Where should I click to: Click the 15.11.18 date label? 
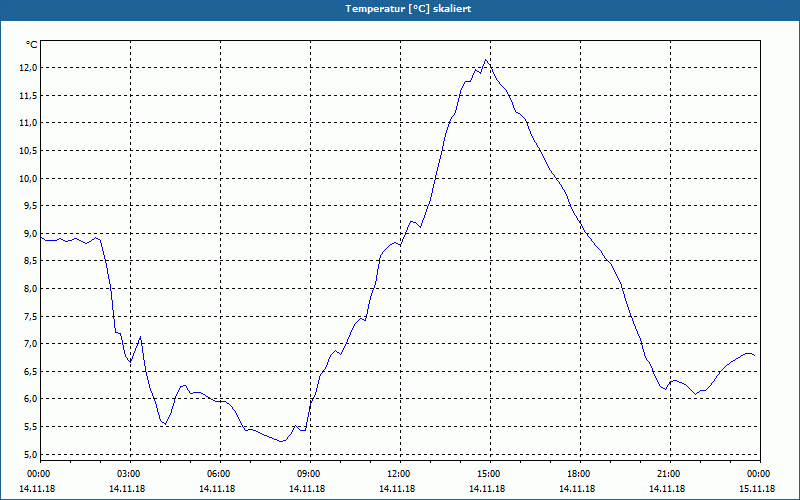pos(757,489)
